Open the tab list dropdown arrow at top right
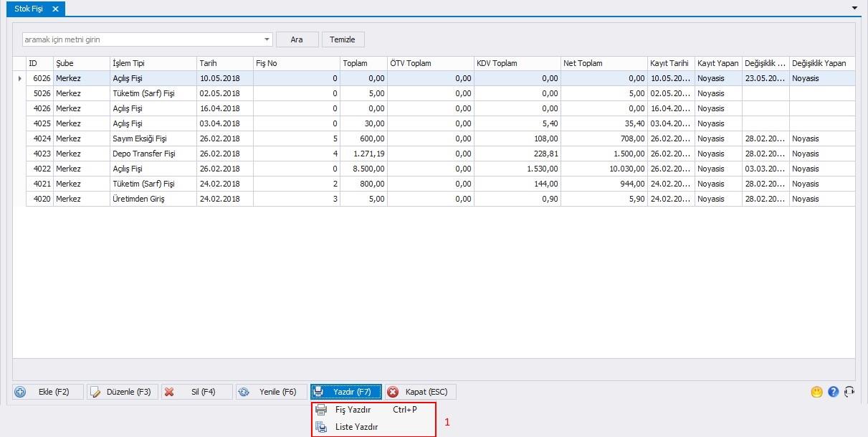The width and height of the screenshot is (868, 437). [x=854, y=7]
